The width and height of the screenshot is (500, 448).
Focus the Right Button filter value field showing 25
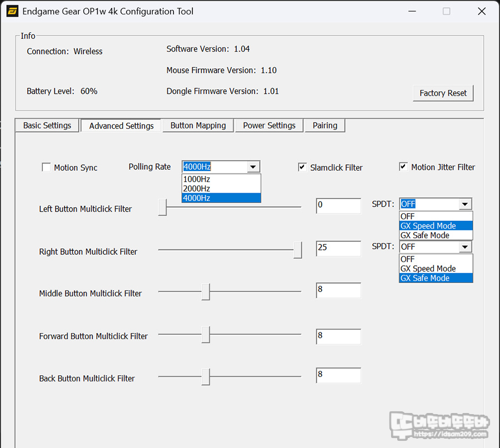338,249
